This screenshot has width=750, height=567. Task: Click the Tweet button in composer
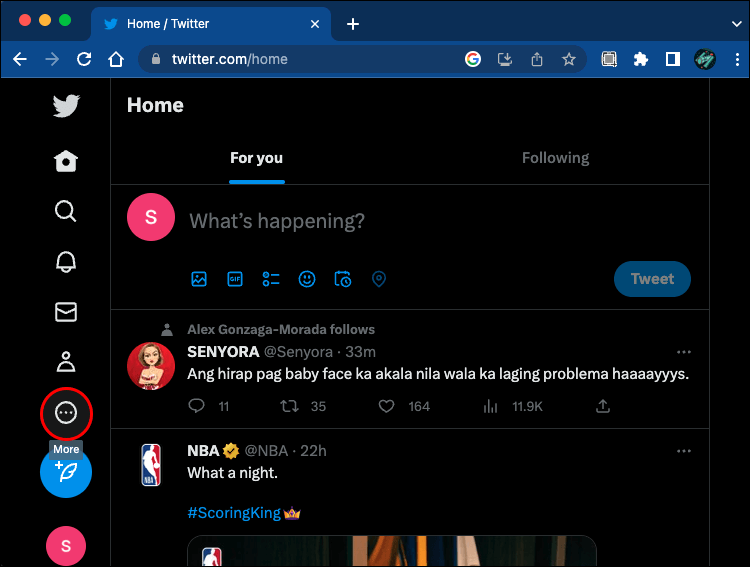[652, 279]
